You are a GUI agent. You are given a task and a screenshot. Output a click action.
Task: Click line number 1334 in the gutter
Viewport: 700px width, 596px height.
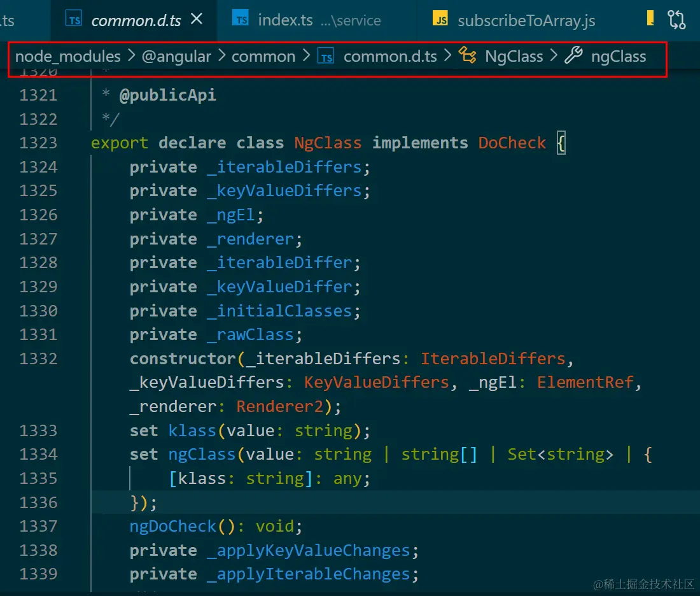click(x=38, y=455)
